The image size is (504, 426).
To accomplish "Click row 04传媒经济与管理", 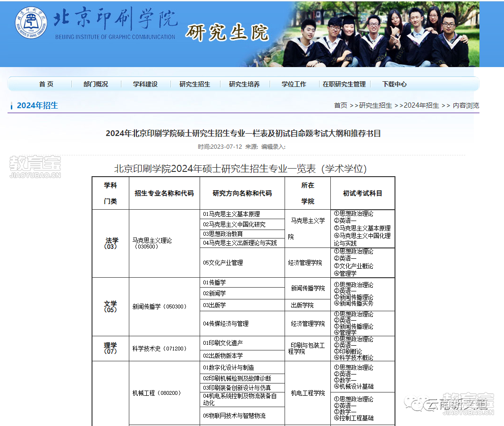I will [242, 324].
